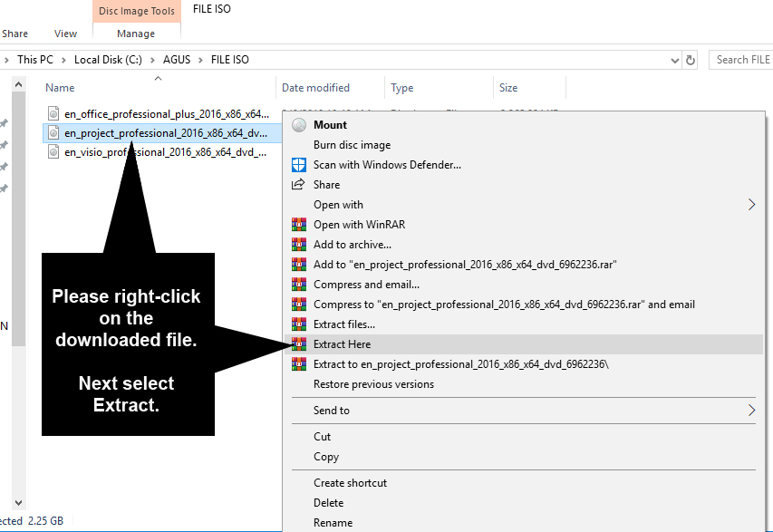This screenshot has width=773, height=532.
Task: Select the en_office_professional_plus_2016 file name
Action: pyautogui.click(x=167, y=114)
